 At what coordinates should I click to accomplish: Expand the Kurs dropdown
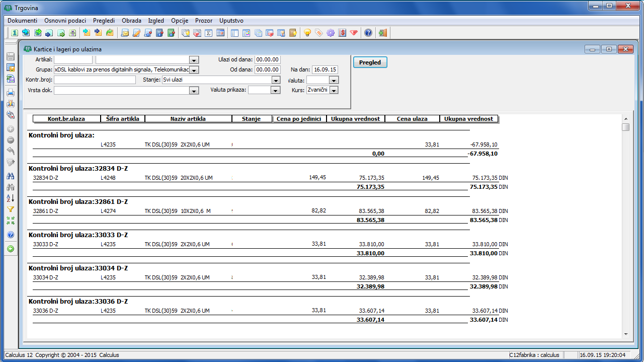coord(334,90)
